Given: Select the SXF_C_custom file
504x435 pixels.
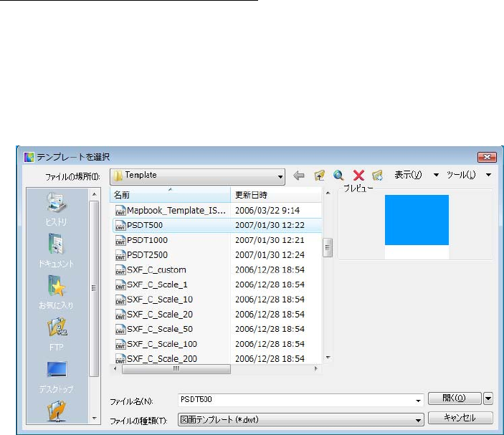Looking at the screenshot, I should (156, 270).
